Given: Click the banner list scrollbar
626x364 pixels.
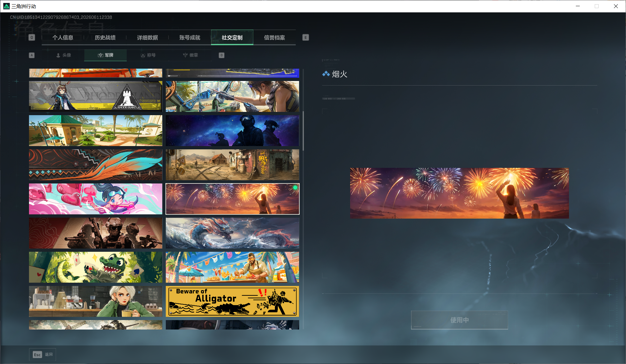Looking at the screenshot, I should click(x=303, y=131).
